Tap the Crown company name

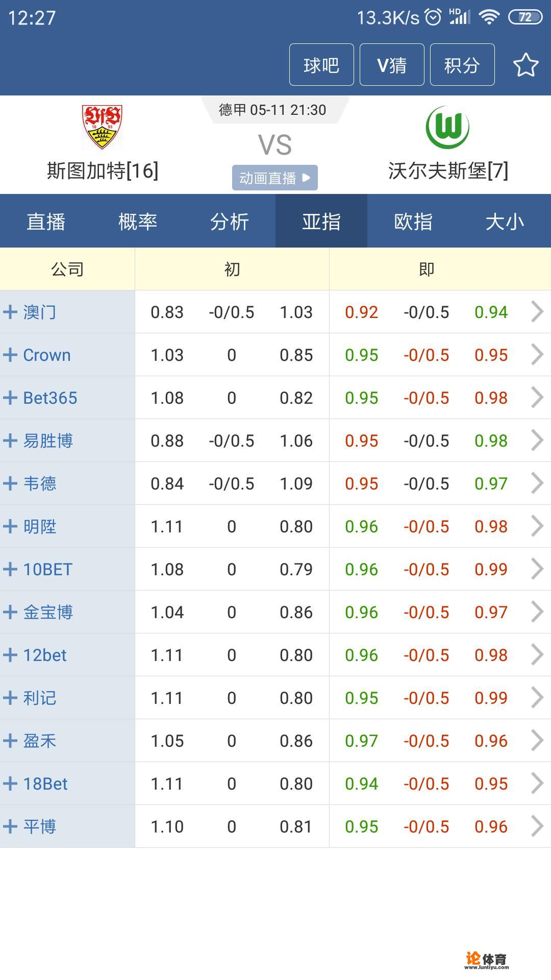point(47,355)
